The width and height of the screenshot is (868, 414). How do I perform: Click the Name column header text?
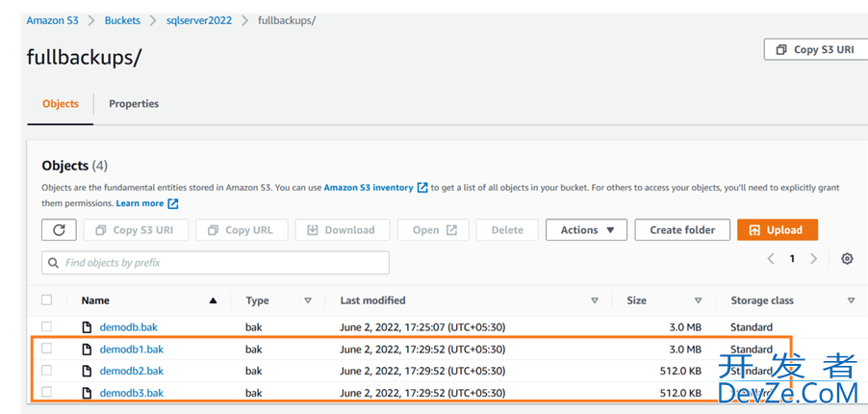[x=95, y=300]
